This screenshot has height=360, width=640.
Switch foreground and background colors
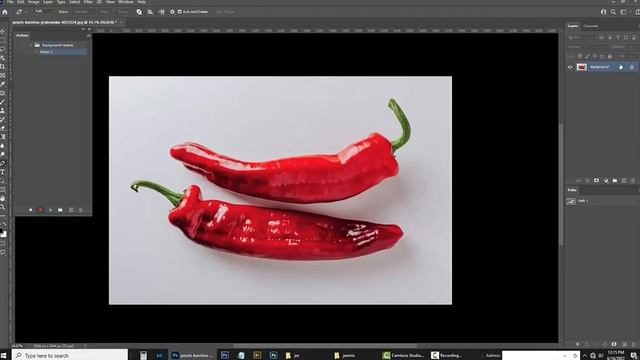[5, 225]
